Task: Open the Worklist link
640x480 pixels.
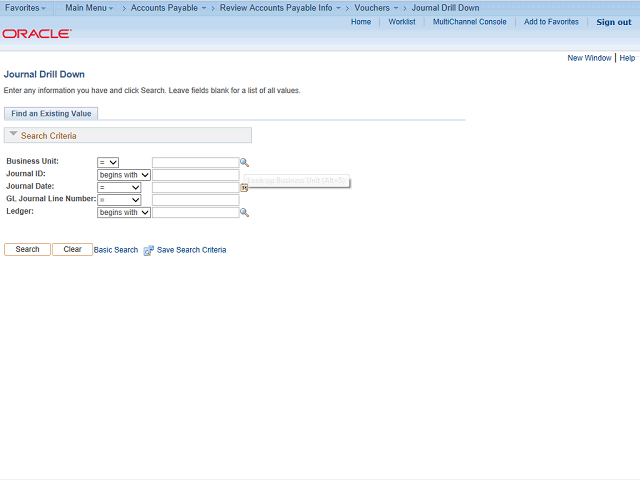Action: pyautogui.click(x=402, y=22)
